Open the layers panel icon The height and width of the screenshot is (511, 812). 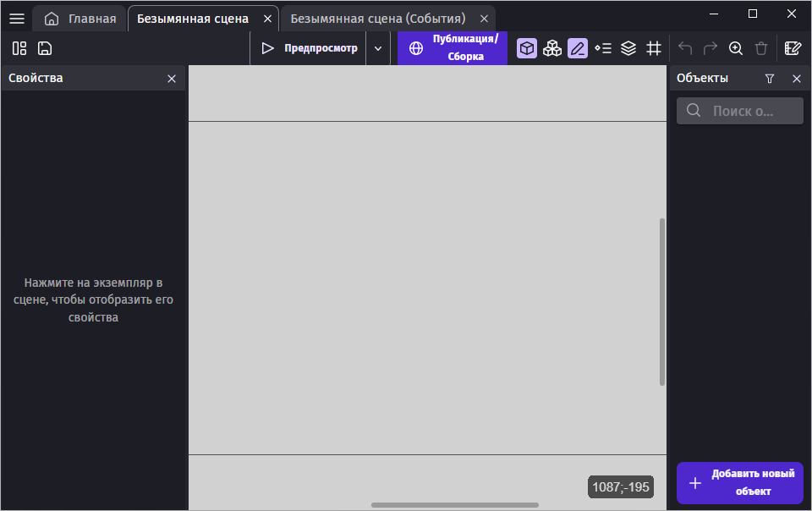click(628, 48)
